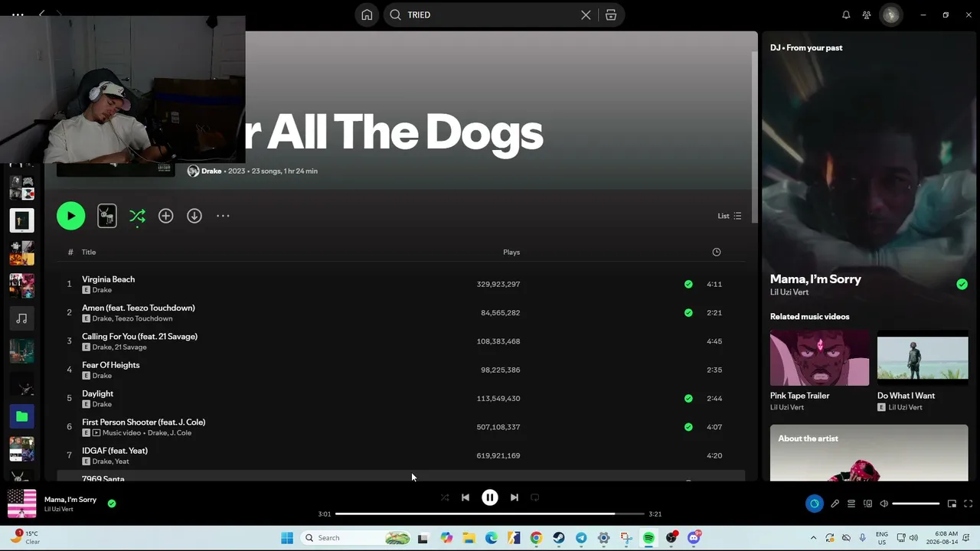Pause the current song

coord(490,497)
